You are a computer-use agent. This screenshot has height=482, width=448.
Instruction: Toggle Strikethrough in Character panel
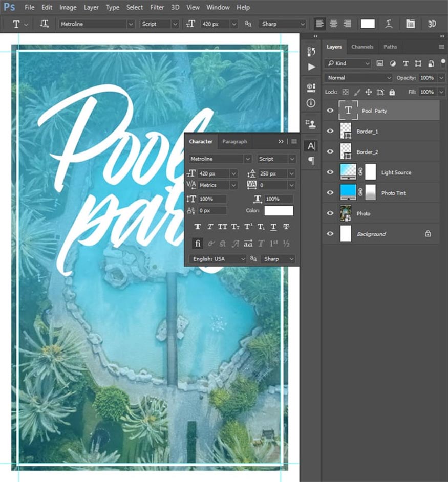[286, 227]
